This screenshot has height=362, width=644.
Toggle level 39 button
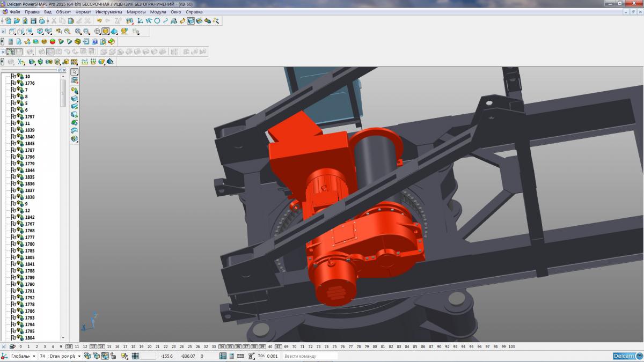[262, 346]
